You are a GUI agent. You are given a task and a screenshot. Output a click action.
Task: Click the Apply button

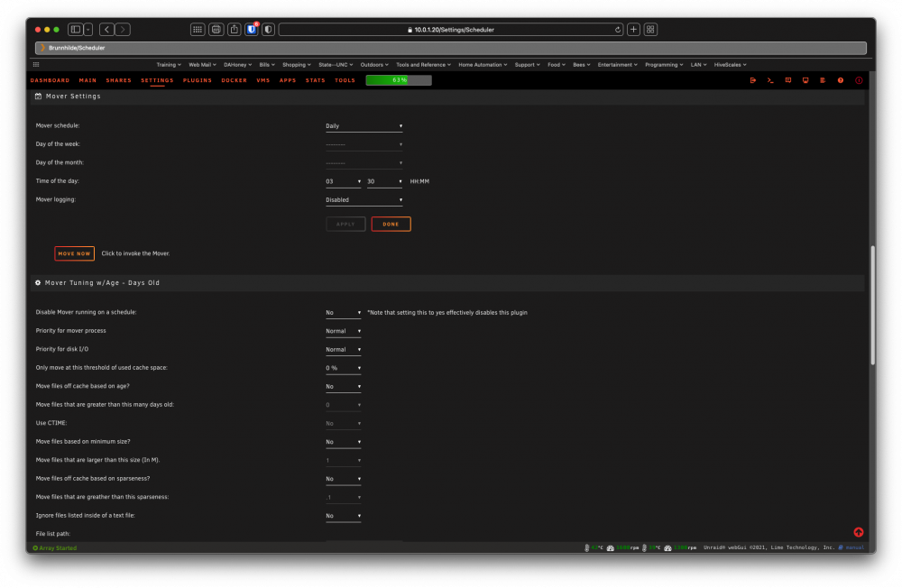[345, 224]
